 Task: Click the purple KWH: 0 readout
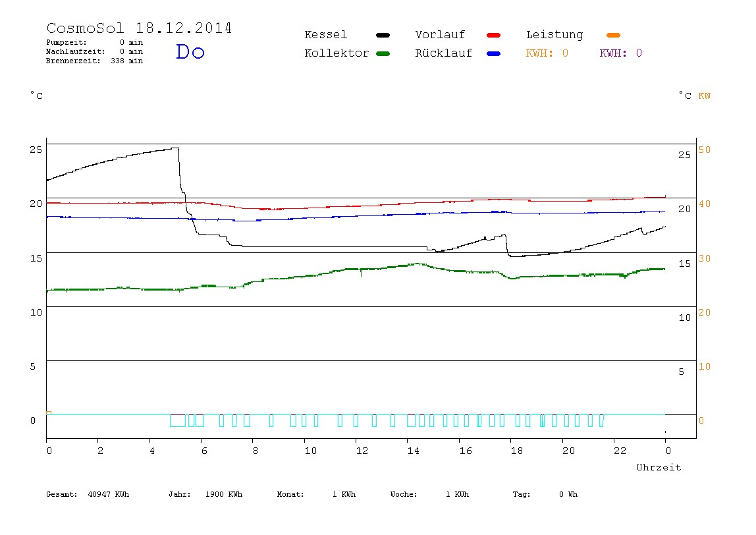620,53
